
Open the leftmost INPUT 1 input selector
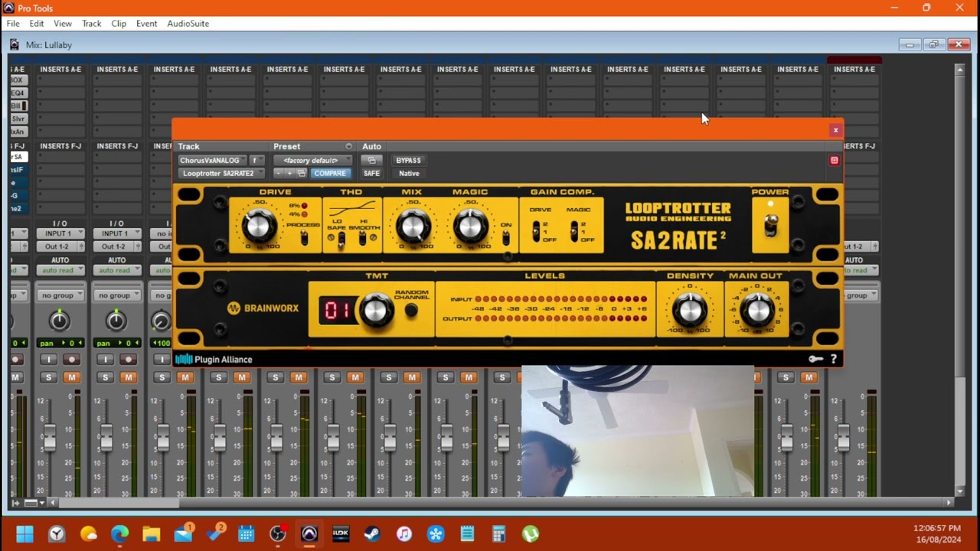coord(60,233)
